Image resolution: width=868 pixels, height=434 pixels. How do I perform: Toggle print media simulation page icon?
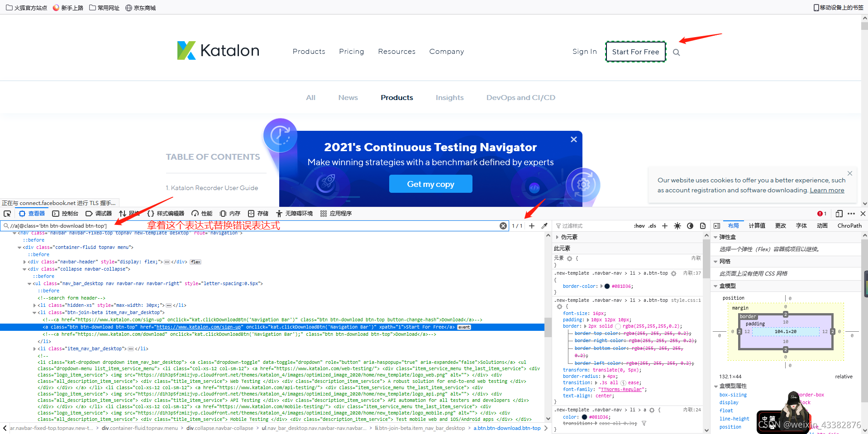703,226
